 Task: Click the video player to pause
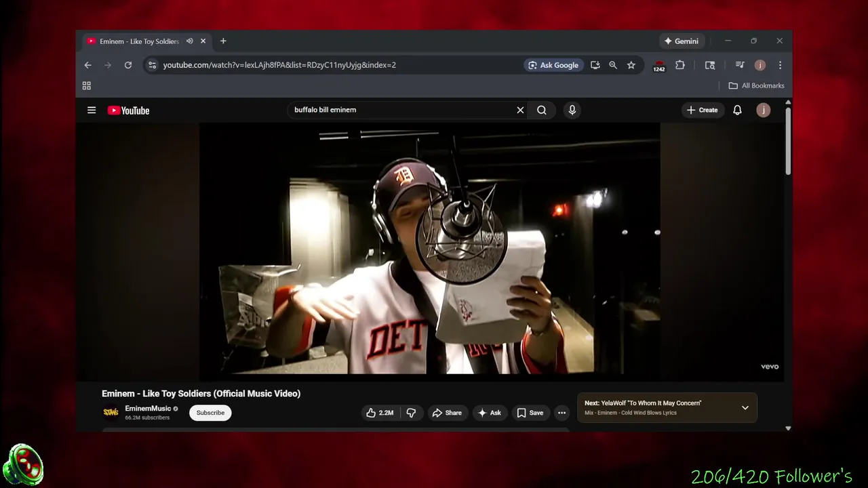pos(430,248)
